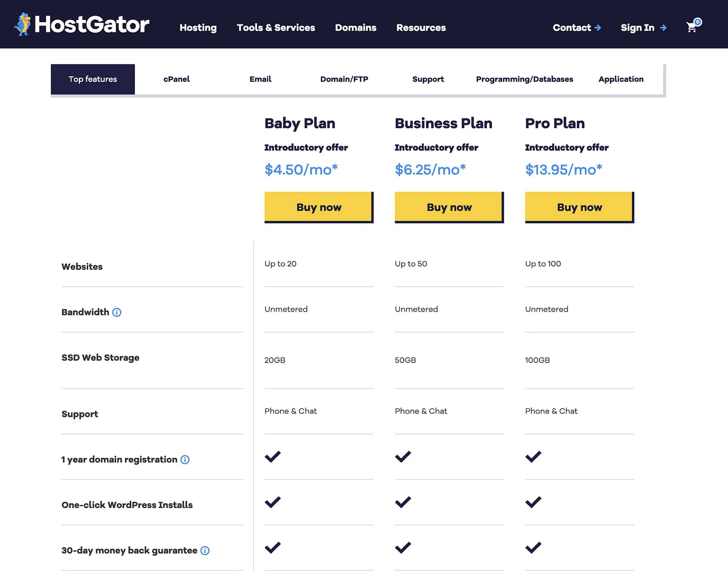The height and width of the screenshot is (571, 728).
Task: Buy now for the Pro Plan
Action: 579,207
